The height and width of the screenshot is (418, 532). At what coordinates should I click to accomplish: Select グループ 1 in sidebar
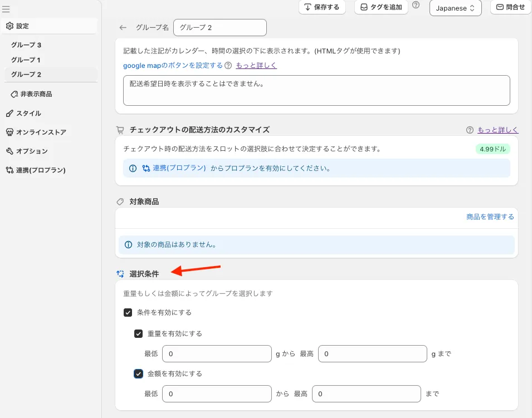(26, 60)
